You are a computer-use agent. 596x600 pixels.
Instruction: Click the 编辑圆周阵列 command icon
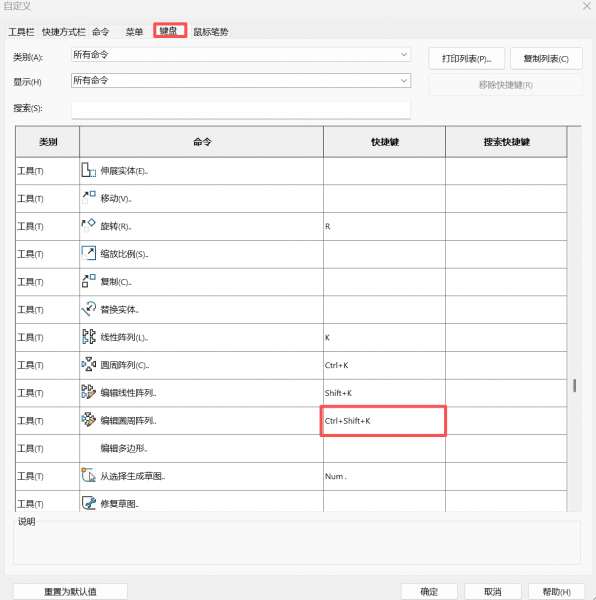(88, 420)
